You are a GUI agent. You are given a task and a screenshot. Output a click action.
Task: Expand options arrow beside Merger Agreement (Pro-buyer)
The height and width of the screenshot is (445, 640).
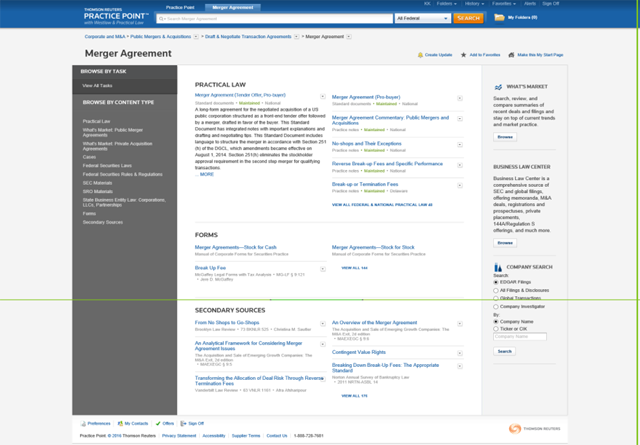click(460, 99)
